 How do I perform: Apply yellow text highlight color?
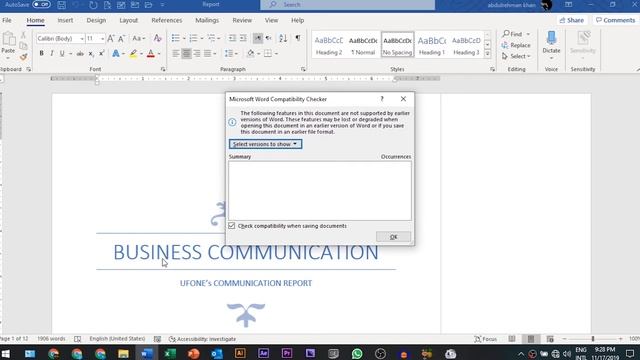(133, 53)
